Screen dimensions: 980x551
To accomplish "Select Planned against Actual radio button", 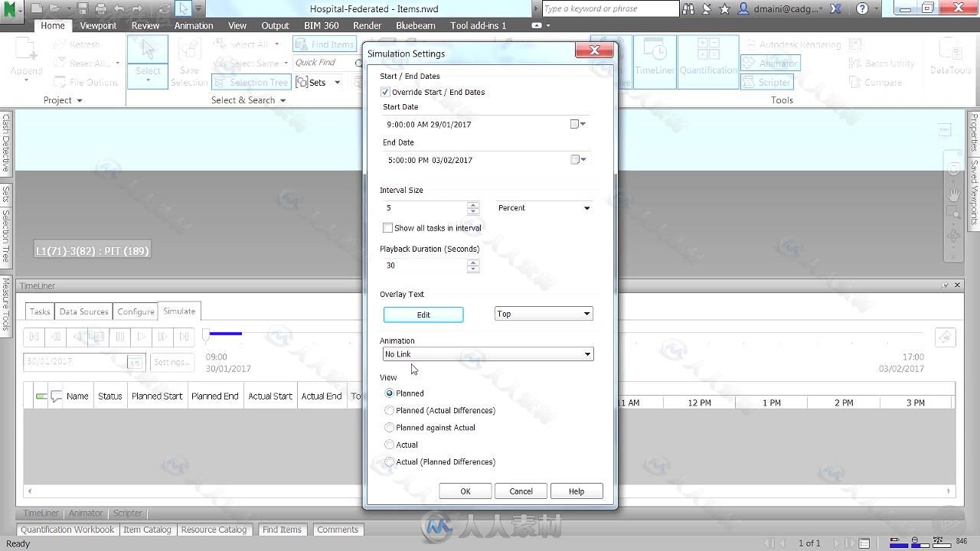I will tap(389, 428).
